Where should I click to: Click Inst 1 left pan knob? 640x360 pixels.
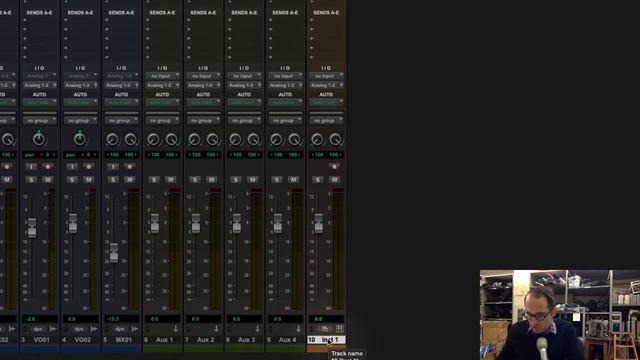coord(317,139)
